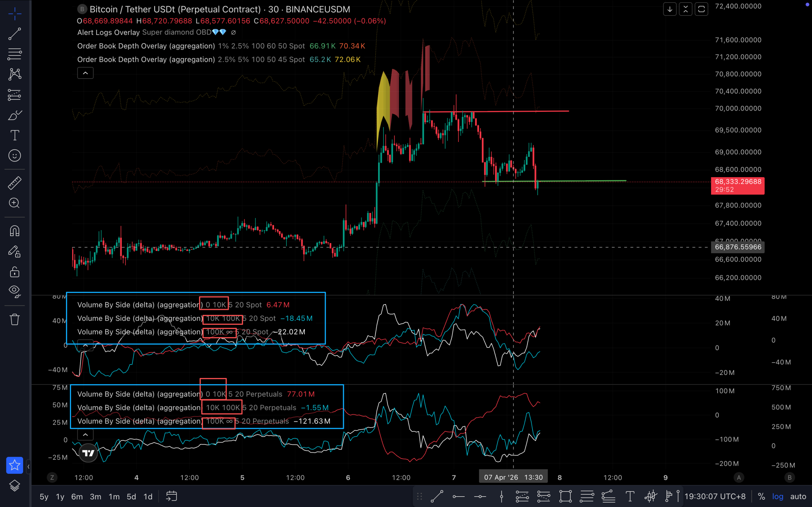Open the Fibonacci retracement tools
Screen dimensions: 812x507
[x=14, y=54]
